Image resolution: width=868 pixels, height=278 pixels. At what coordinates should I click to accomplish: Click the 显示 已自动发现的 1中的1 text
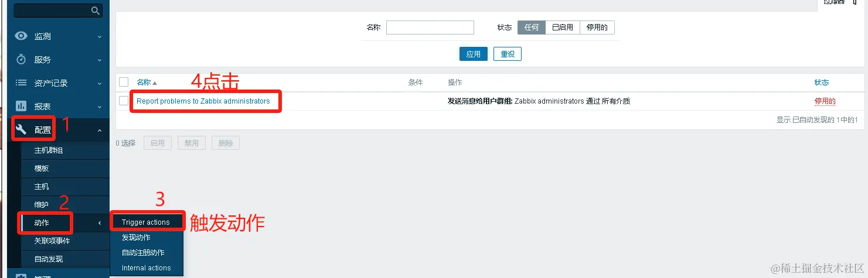[x=817, y=120]
